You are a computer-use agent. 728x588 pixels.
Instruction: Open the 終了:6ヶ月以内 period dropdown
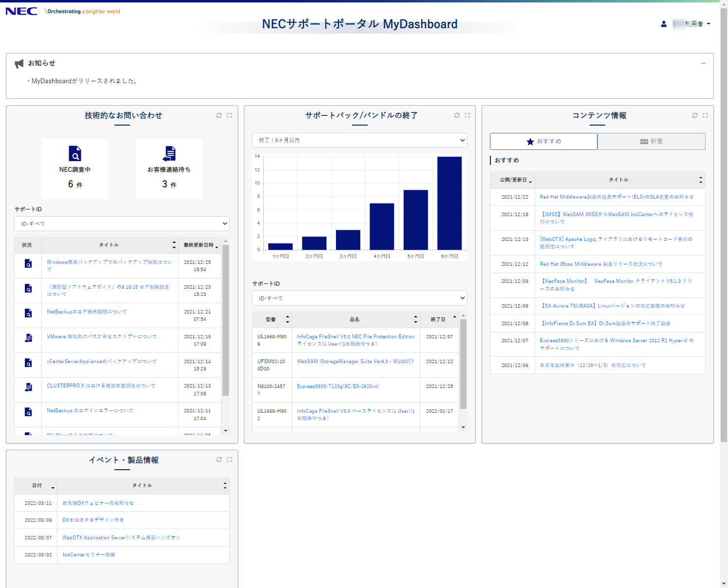360,140
